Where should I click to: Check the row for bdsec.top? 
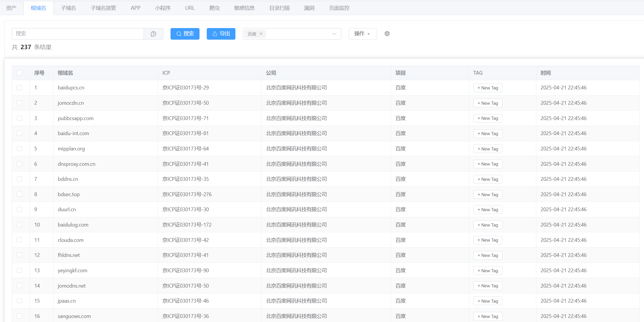coord(19,194)
